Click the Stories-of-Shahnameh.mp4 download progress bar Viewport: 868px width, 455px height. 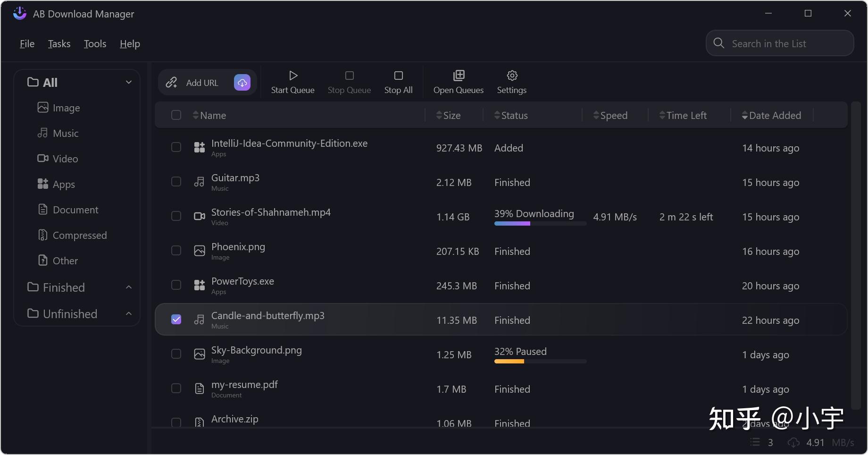tap(540, 224)
